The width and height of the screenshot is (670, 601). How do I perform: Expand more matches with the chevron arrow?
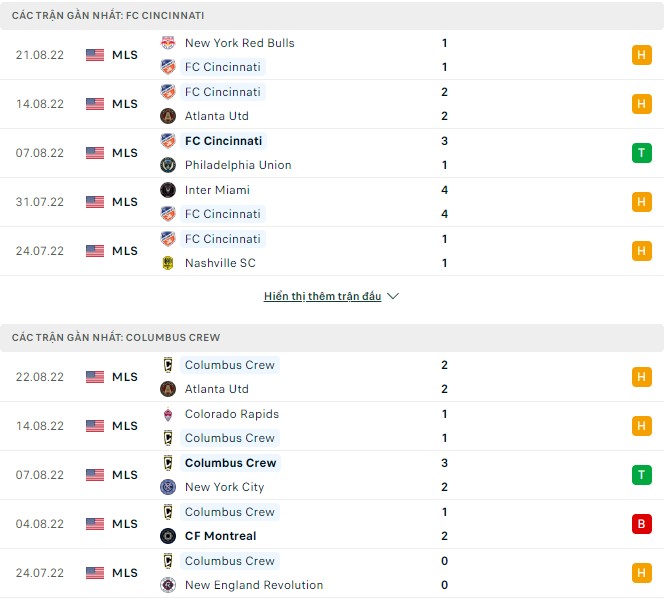[x=393, y=297]
